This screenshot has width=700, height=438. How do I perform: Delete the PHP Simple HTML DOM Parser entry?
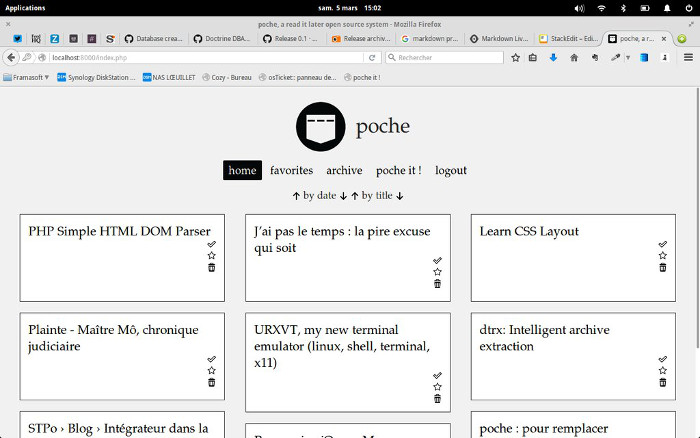click(x=211, y=268)
